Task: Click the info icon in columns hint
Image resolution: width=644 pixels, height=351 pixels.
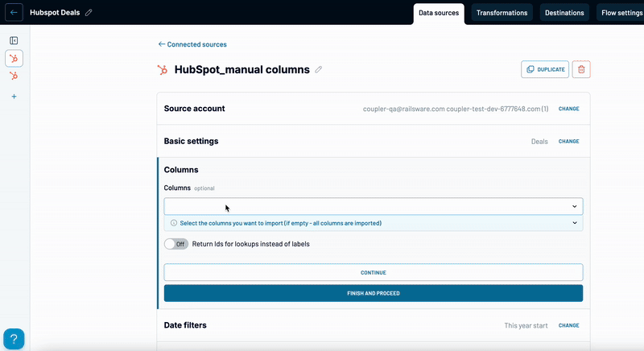Action: pos(174,223)
